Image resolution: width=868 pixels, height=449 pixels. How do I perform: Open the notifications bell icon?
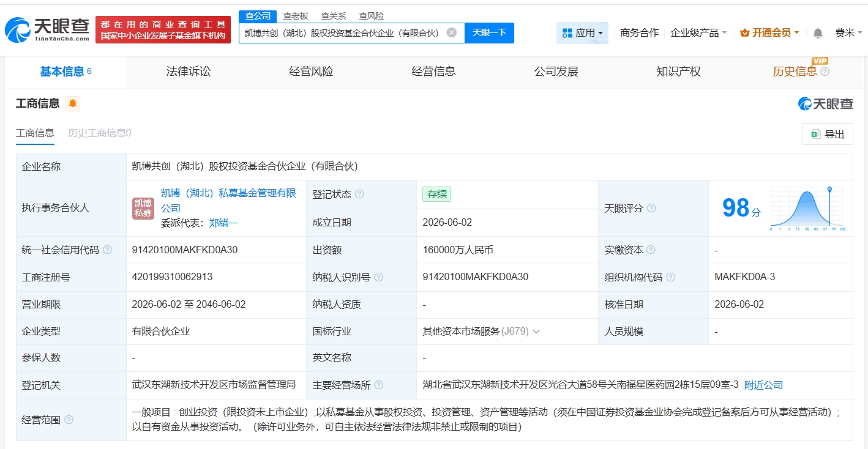click(x=818, y=33)
